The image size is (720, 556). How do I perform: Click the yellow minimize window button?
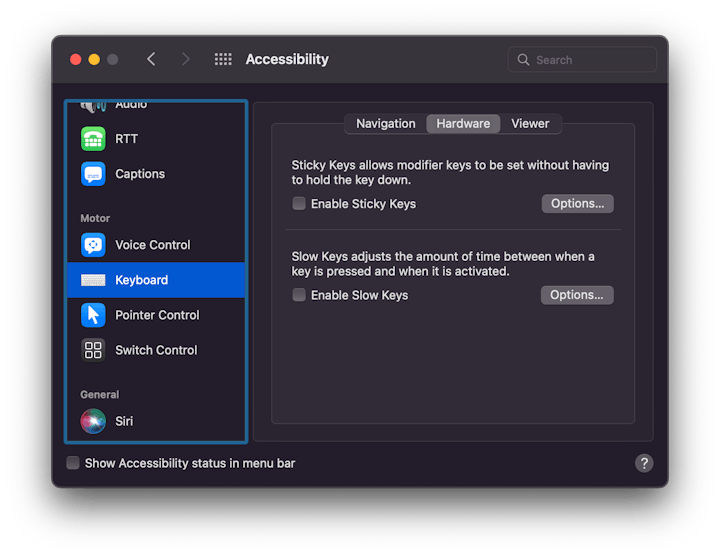point(94,60)
